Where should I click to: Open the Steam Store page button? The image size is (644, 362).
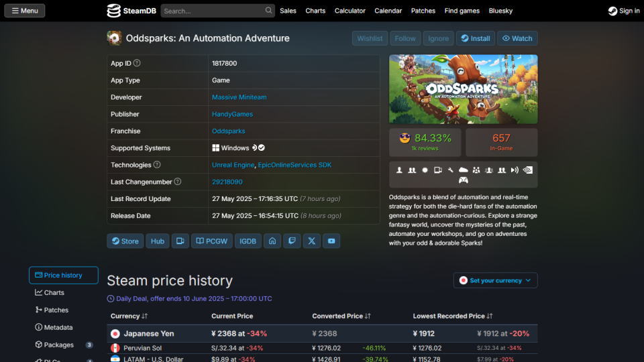(125, 241)
